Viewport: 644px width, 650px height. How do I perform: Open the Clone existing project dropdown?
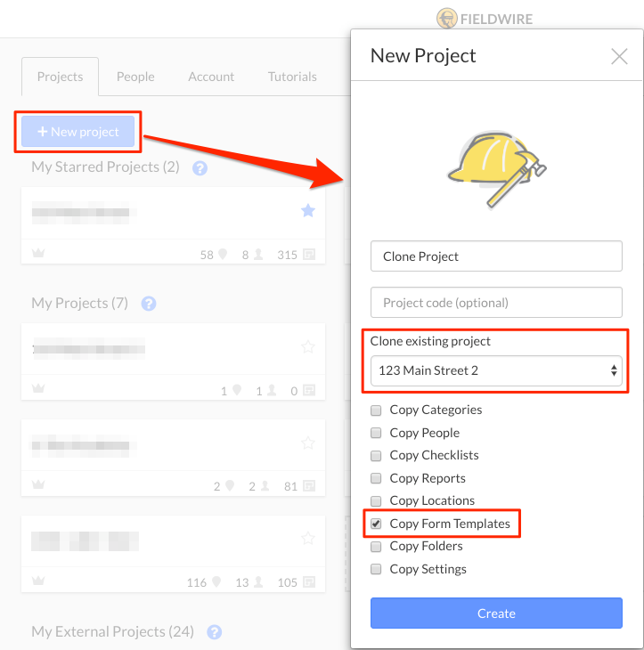click(x=496, y=370)
